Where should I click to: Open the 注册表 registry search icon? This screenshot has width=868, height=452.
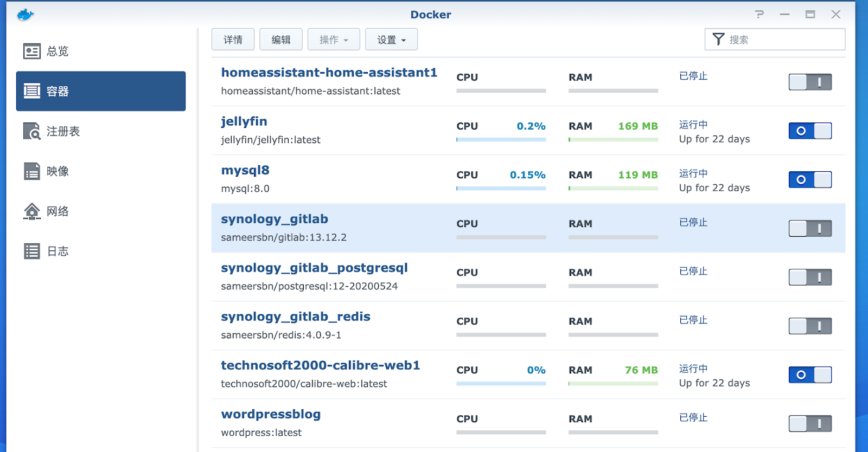(32, 131)
